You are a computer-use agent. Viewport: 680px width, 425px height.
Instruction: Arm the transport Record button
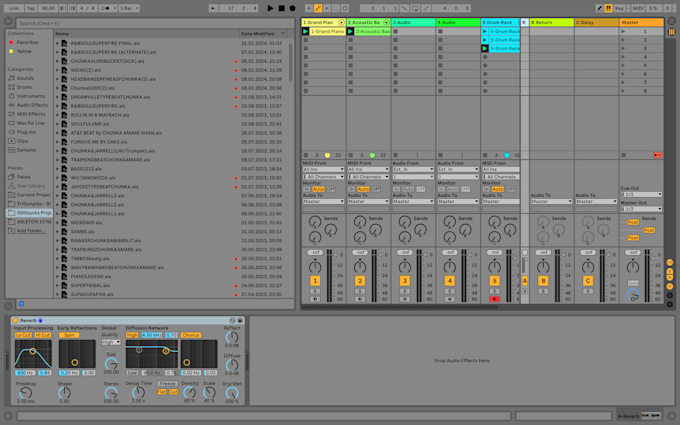292,8
